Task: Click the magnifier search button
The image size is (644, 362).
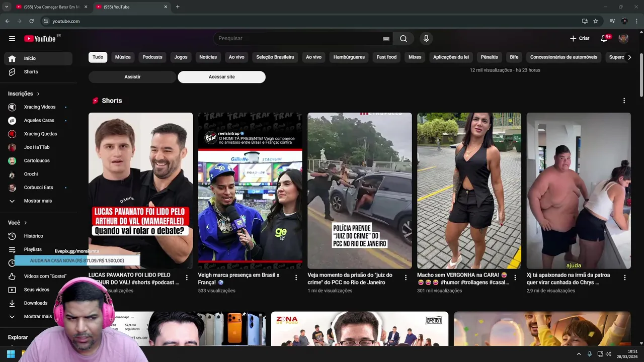Action: [404, 39]
